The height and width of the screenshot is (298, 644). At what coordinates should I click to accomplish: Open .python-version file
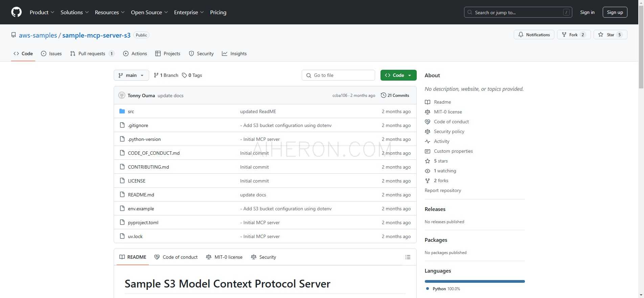click(x=144, y=139)
